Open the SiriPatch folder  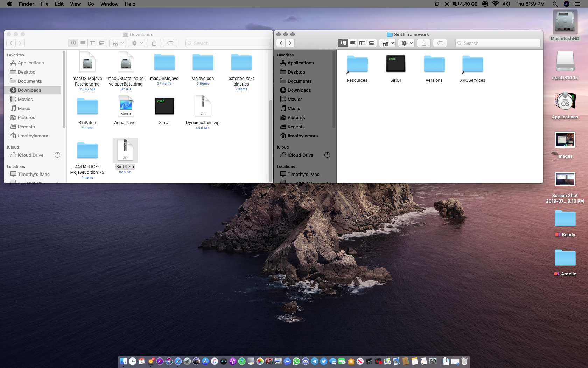click(87, 107)
